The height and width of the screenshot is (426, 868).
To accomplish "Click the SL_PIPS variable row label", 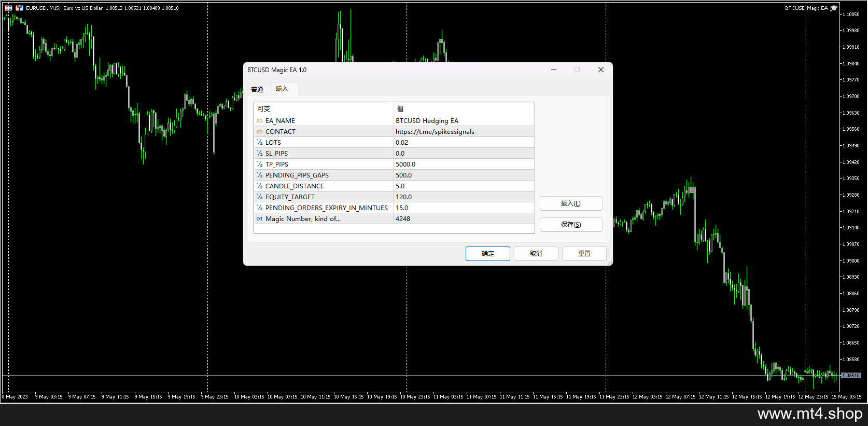I will click(x=276, y=154).
